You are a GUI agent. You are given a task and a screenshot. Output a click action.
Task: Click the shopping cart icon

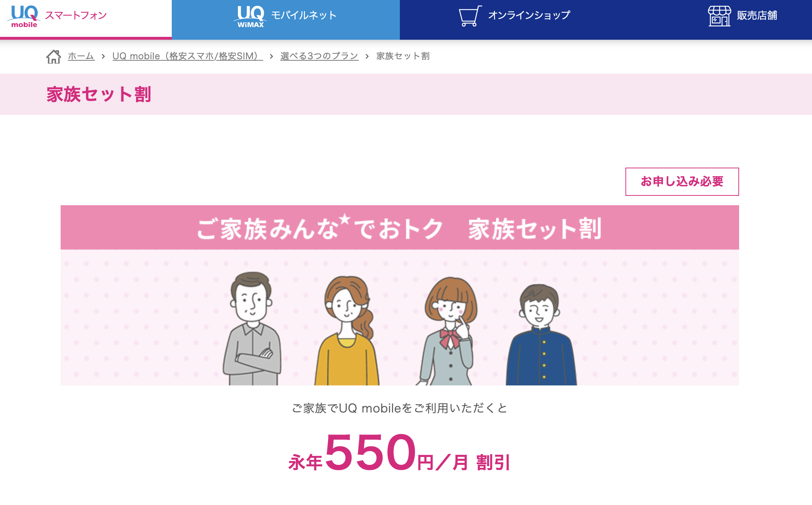point(470,16)
